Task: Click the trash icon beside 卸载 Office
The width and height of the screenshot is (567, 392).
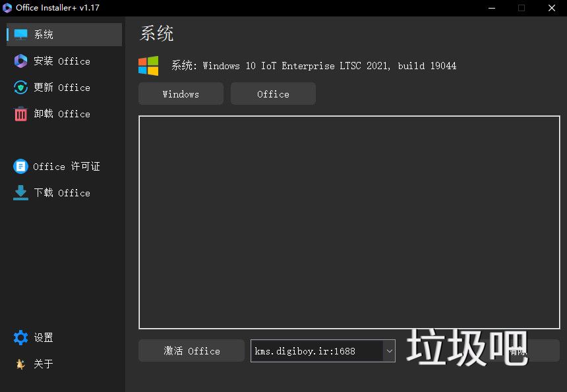Action: [x=20, y=113]
